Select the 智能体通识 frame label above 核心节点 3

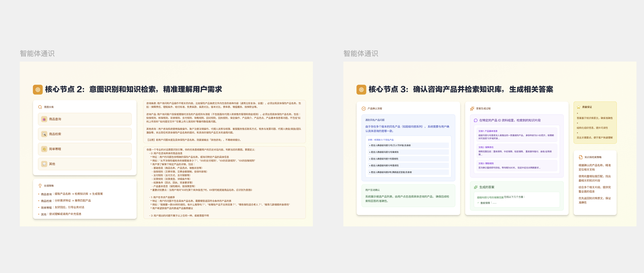point(361,54)
